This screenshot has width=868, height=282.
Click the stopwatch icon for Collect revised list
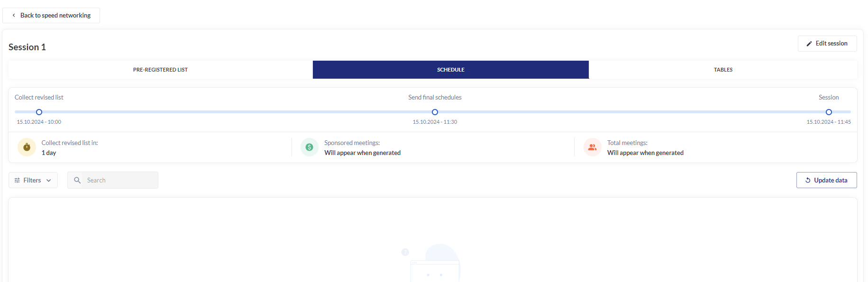(x=27, y=147)
